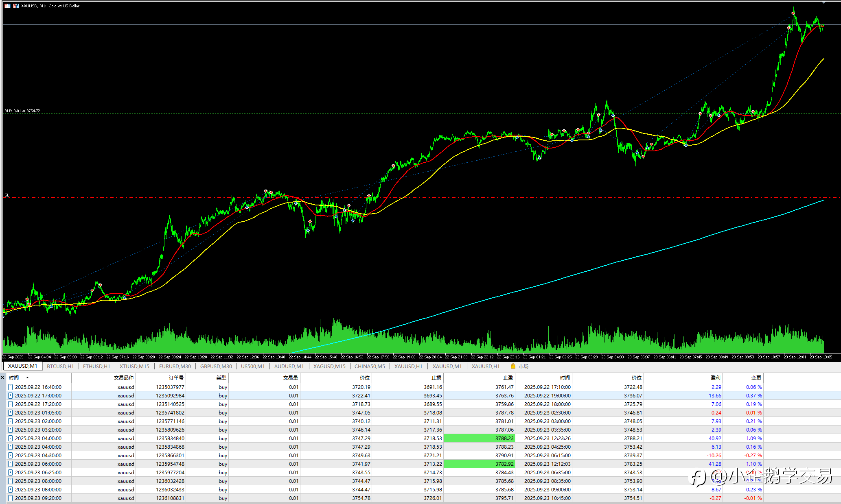Select trade row with order 1235954748
This screenshot has width=841, height=504.
pos(170,464)
